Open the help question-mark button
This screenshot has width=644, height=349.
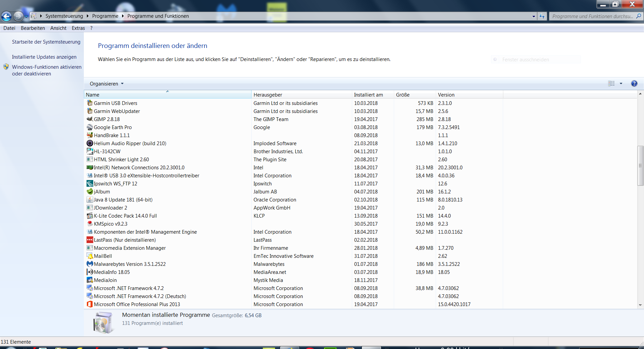point(634,83)
